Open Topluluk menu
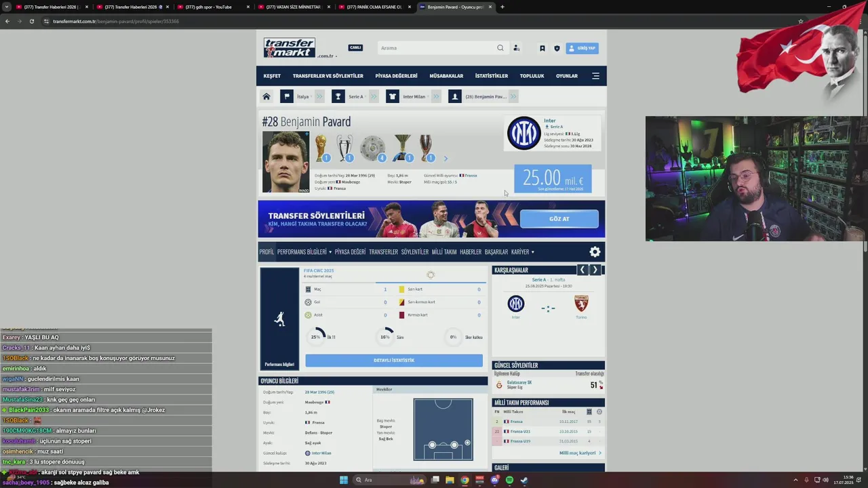 coord(532,76)
